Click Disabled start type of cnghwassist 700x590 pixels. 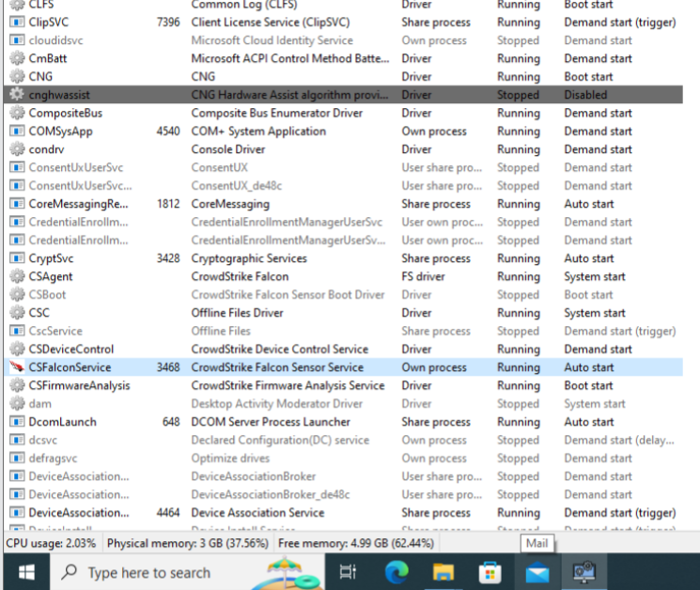click(585, 95)
